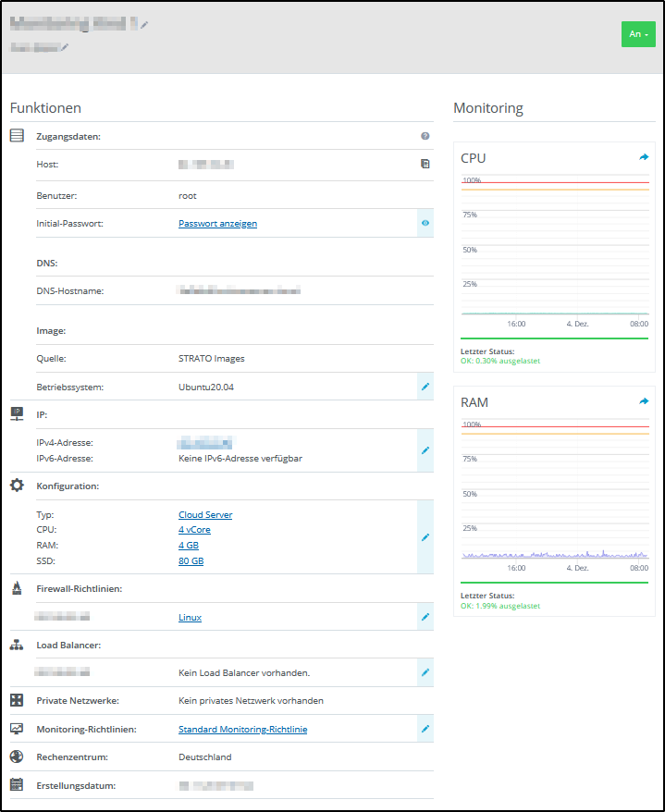Click the Zugangsdaten list icon
665x812 pixels.
coord(17,136)
